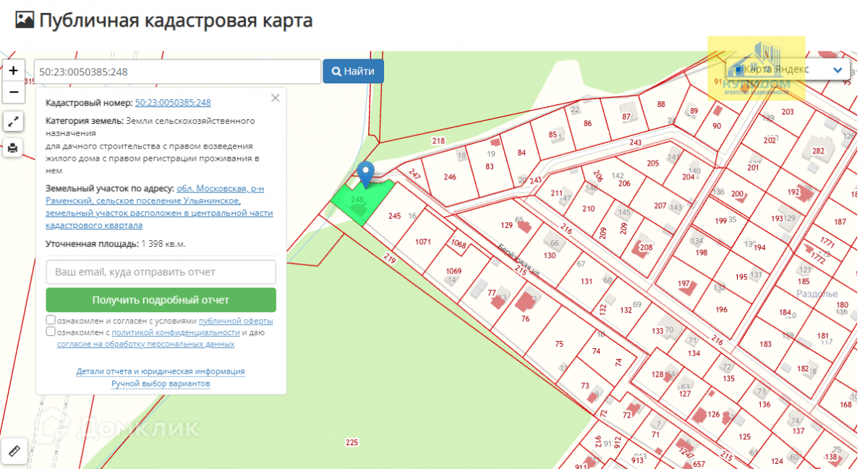Viewport: 868px width, 469px height.
Task: Select highlighted green parcel 248
Action: pos(364,203)
